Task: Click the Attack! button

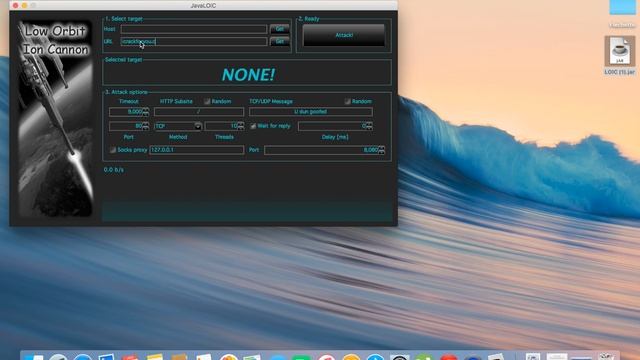Action: coord(344,35)
